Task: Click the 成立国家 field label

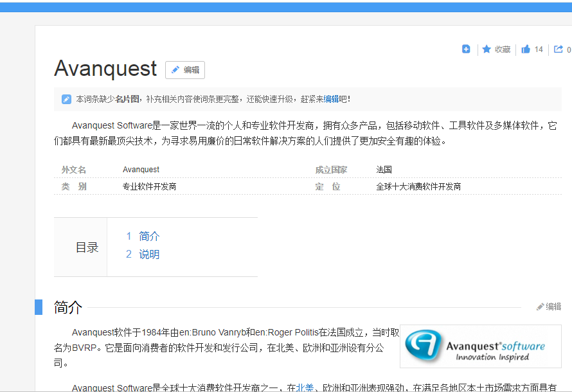Action: coord(331,170)
